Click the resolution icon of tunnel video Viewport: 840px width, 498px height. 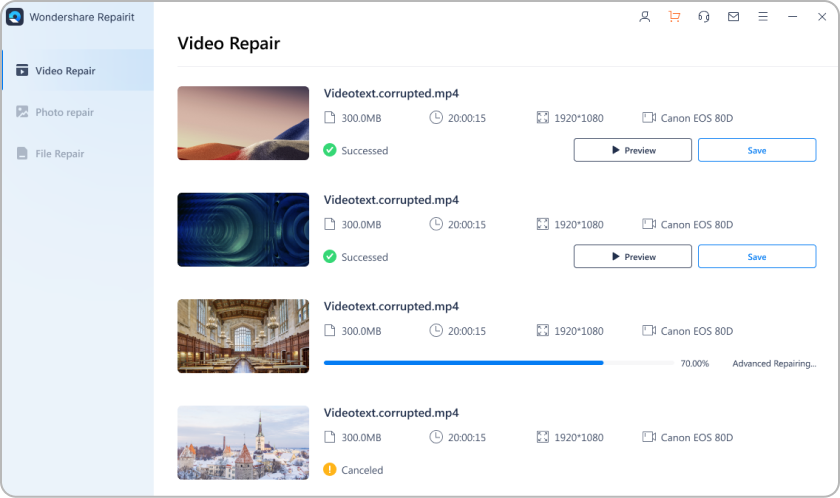click(543, 224)
